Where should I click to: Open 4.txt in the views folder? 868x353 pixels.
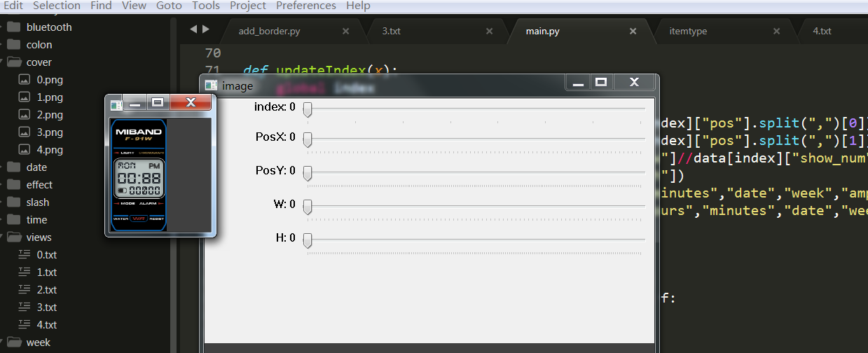[x=47, y=325]
